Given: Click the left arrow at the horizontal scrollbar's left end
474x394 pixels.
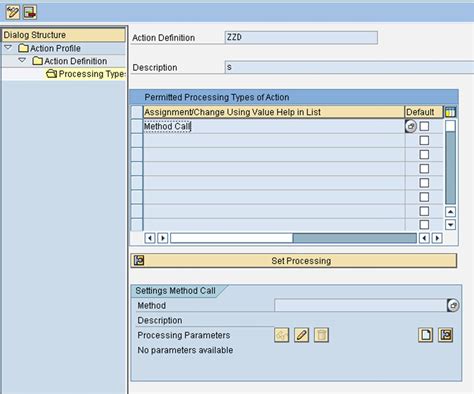Looking at the screenshot, I should coord(150,238).
